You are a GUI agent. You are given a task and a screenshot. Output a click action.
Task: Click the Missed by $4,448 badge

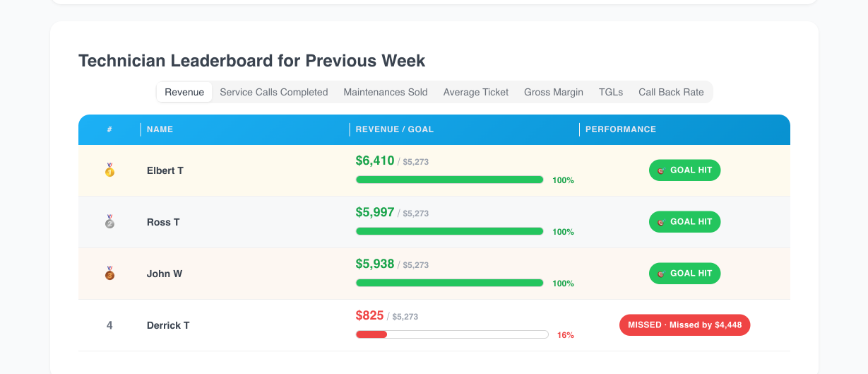pyautogui.click(x=684, y=325)
